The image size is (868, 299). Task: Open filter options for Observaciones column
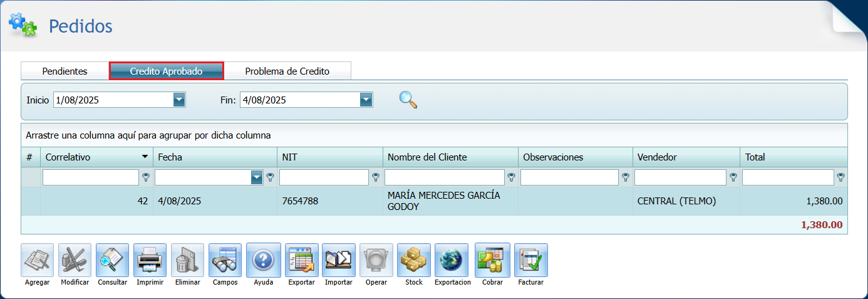625,177
